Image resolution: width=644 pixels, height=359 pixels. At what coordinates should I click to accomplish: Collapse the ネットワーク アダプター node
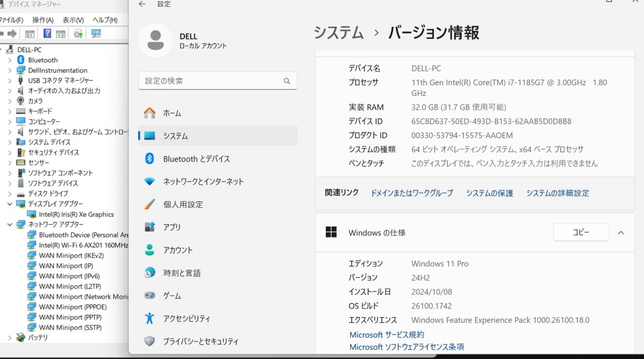[x=10, y=224]
